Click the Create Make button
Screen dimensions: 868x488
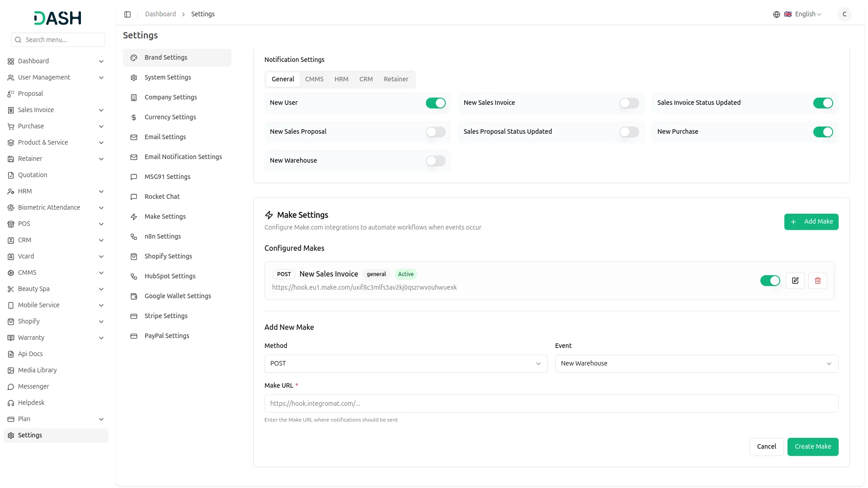click(812, 446)
